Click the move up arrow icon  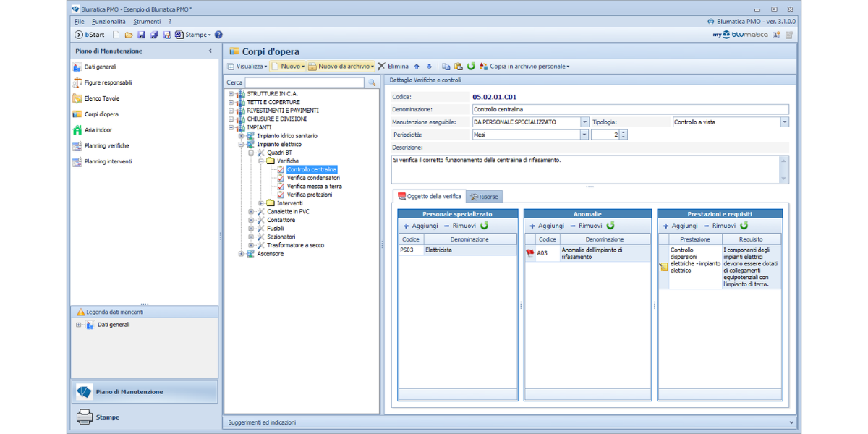[417, 67]
